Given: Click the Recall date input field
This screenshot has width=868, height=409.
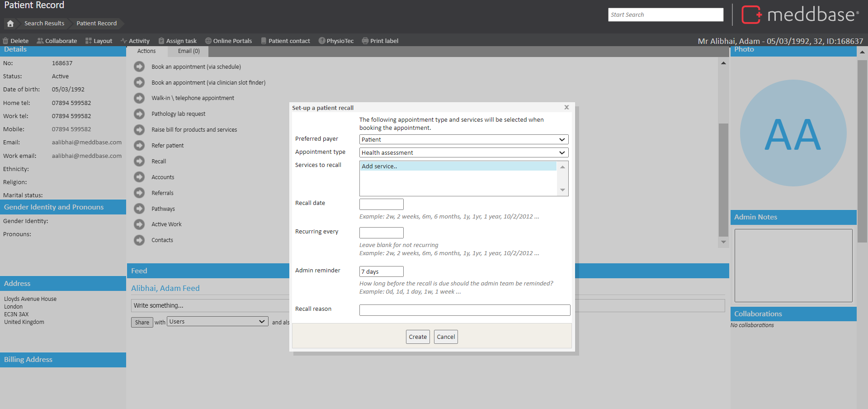Looking at the screenshot, I should coord(381,204).
